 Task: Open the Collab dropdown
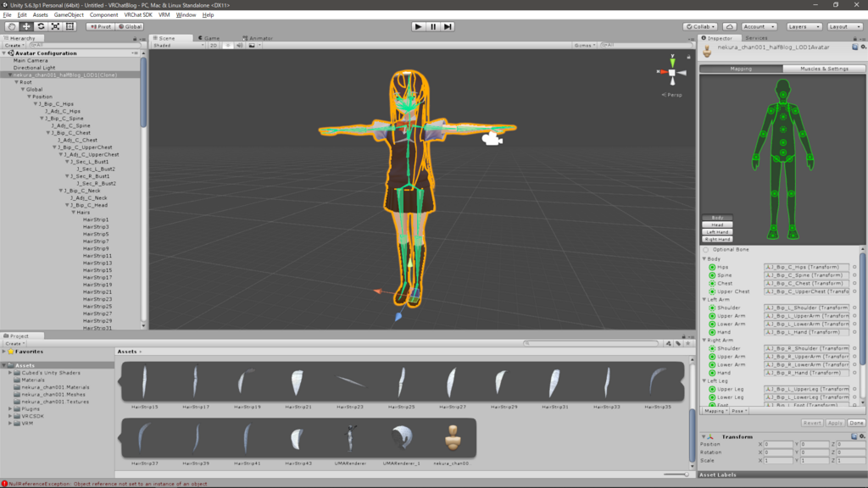coord(700,26)
